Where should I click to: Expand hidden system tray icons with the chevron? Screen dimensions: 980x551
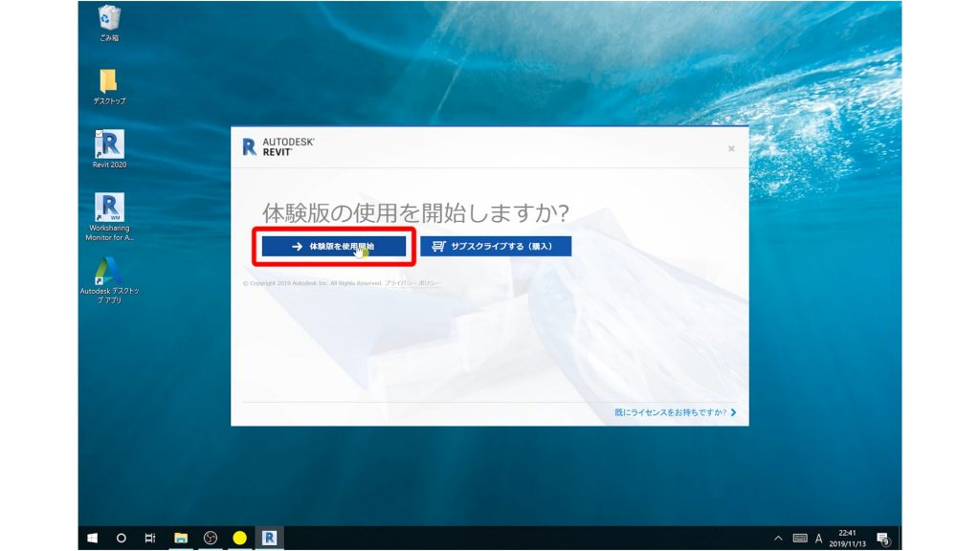click(x=777, y=538)
